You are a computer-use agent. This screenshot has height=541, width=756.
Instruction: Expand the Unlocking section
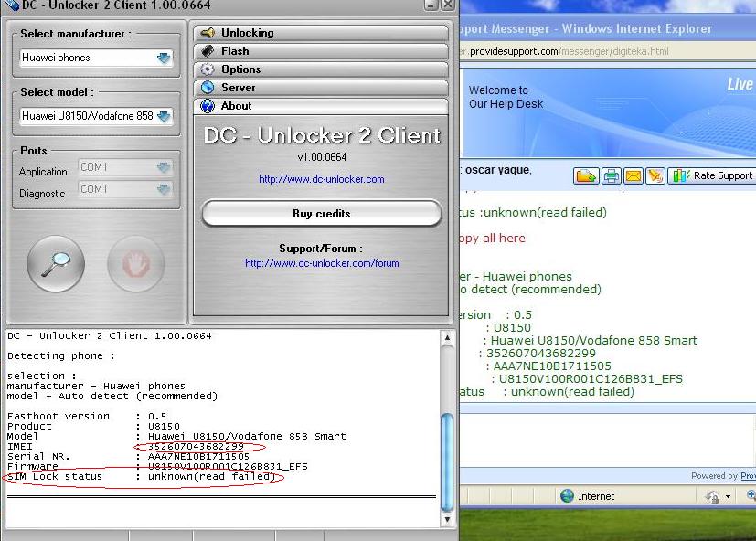pyautogui.click(x=321, y=33)
